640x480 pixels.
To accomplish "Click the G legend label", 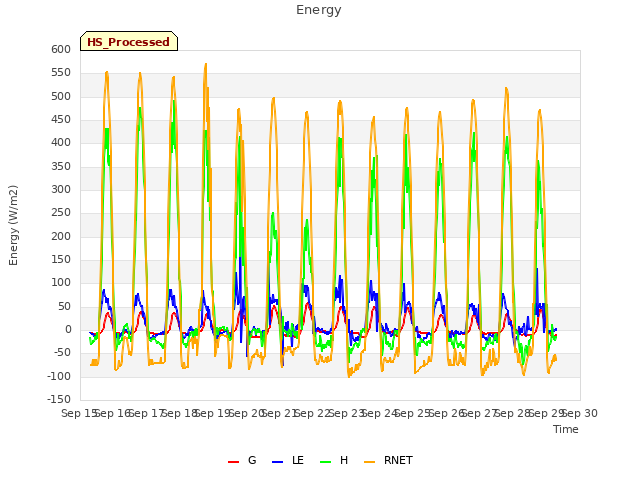I will pyautogui.click(x=252, y=460).
